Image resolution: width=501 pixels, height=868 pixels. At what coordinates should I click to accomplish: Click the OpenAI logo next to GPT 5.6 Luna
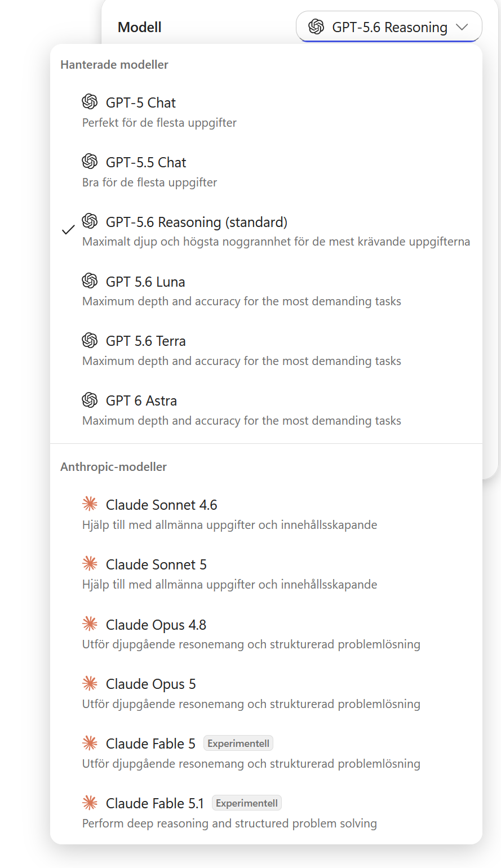pyautogui.click(x=90, y=281)
